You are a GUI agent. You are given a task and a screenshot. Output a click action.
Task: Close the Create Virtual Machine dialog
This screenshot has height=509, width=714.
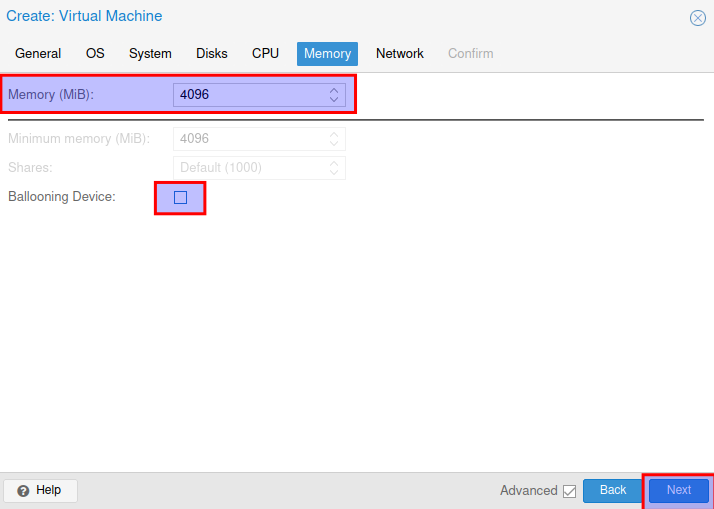697,18
